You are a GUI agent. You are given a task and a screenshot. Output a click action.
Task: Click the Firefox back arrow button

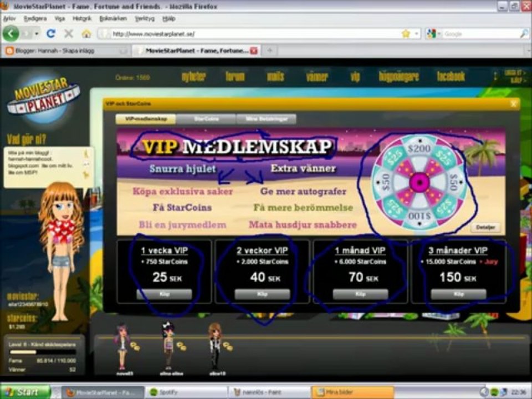click(11, 34)
